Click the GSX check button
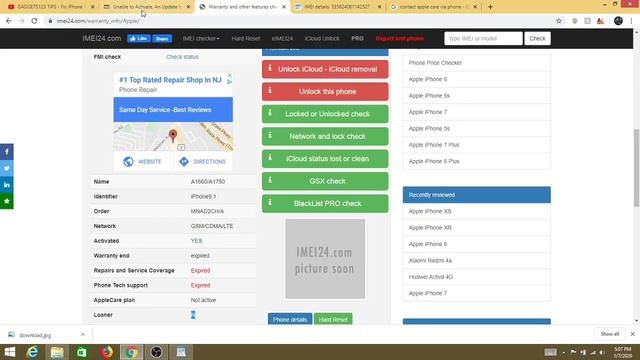Viewport: 640px width, 360px height. (x=325, y=181)
